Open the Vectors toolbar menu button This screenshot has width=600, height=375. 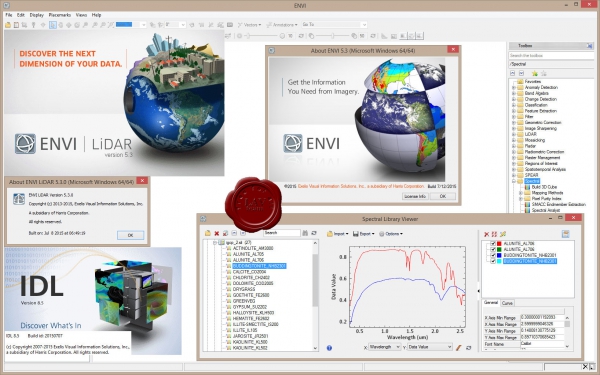pyautogui.click(x=249, y=25)
